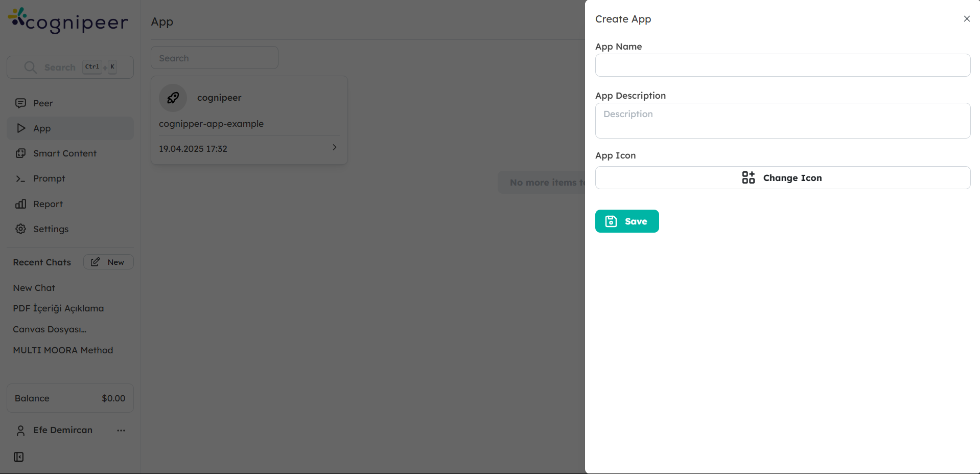This screenshot has height=474, width=980.
Task: Click the App Description text area
Action: pyautogui.click(x=782, y=121)
